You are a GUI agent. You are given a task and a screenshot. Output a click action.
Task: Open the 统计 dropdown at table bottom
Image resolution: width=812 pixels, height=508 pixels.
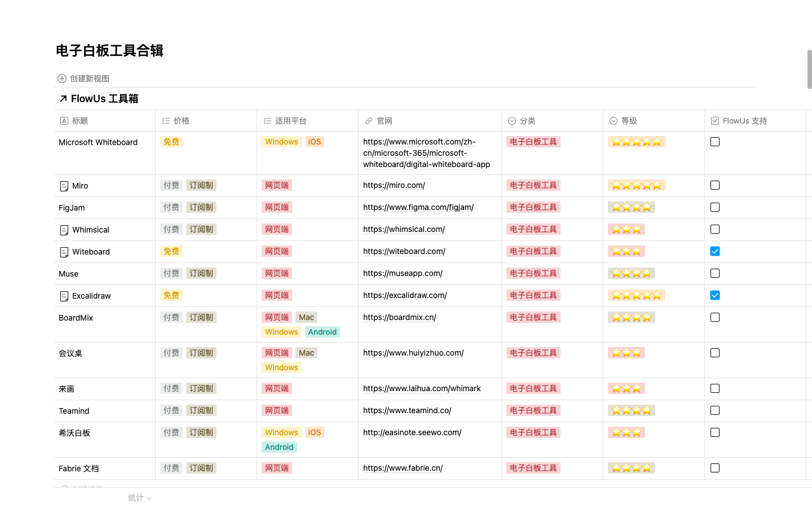(139, 498)
